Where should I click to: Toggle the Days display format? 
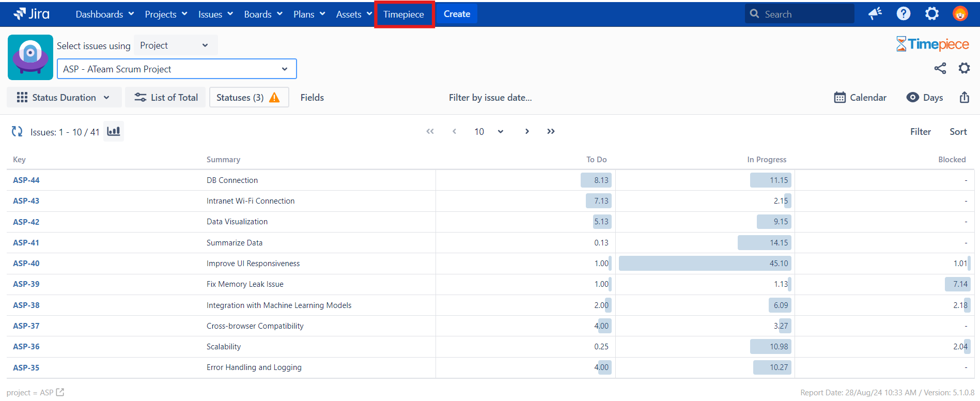(925, 98)
